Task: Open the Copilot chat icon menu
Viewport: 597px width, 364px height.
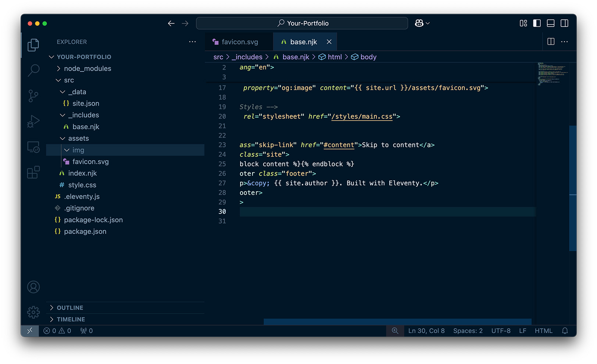Action: point(422,23)
